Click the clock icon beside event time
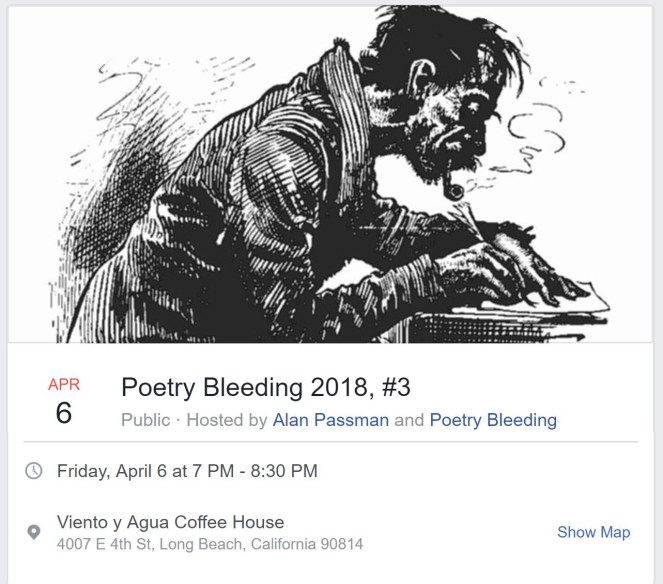This screenshot has width=663, height=584. click(34, 471)
